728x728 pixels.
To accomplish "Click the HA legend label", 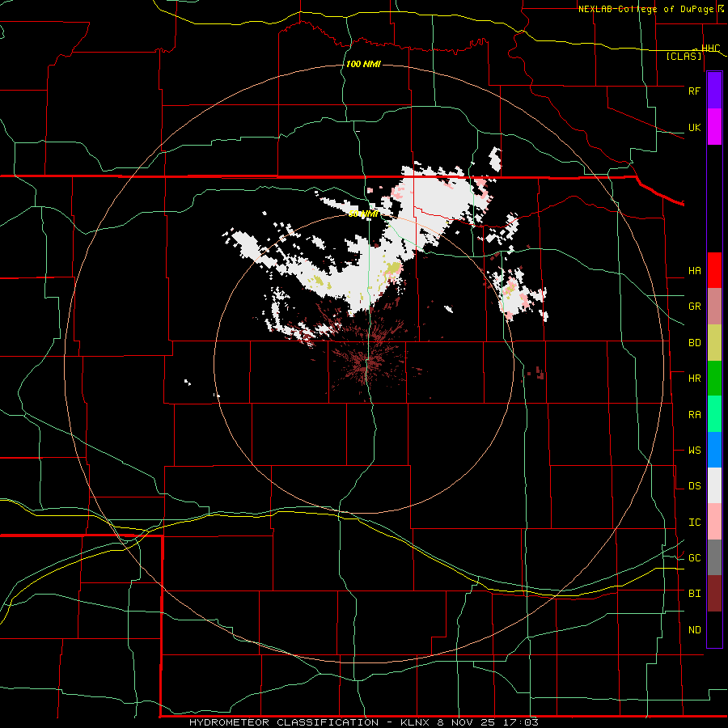I will [x=694, y=271].
